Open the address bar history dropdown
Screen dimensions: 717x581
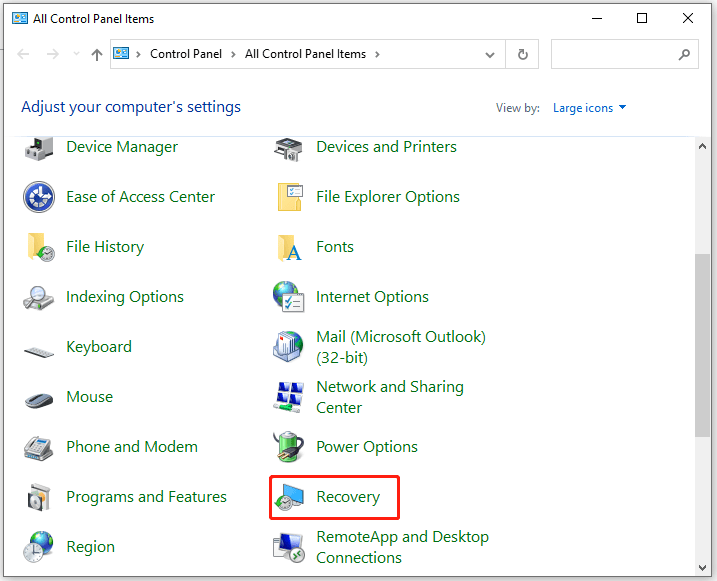pyautogui.click(x=490, y=55)
